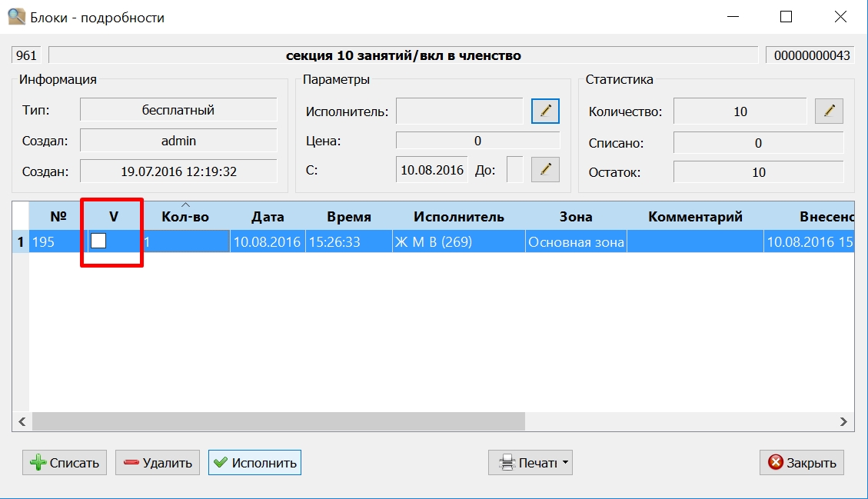Click the ID field "961"
Screen dimensions: 868x499
tap(26, 55)
